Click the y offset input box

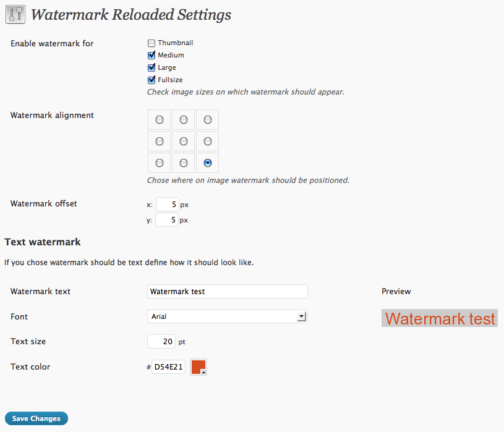click(x=167, y=219)
